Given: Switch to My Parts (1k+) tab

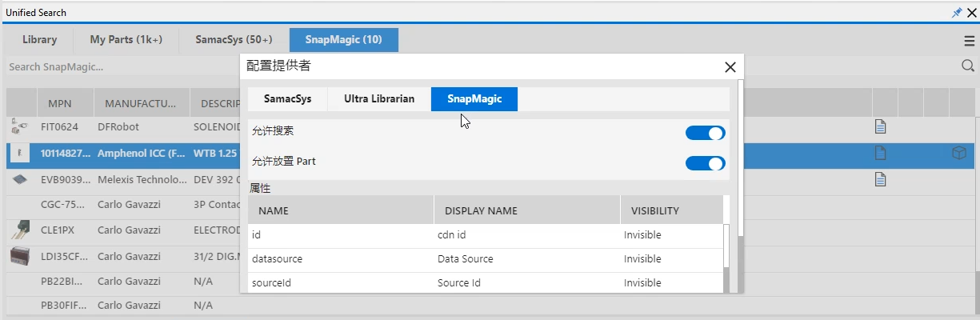Looking at the screenshot, I should 126,40.
